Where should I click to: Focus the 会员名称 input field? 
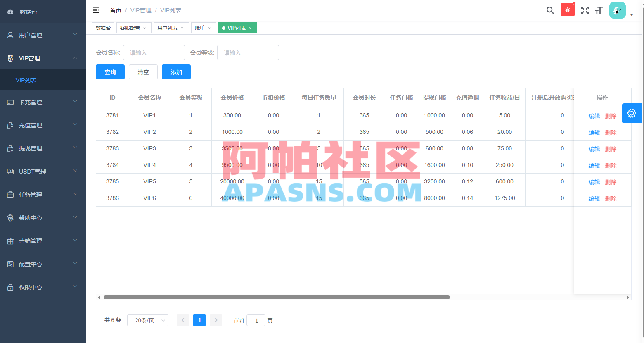click(154, 52)
